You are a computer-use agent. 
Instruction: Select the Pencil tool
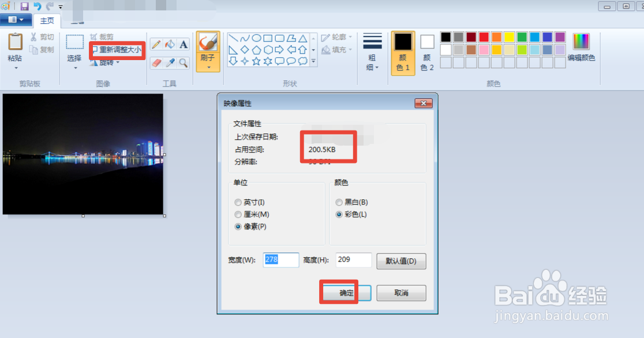(x=156, y=43)
